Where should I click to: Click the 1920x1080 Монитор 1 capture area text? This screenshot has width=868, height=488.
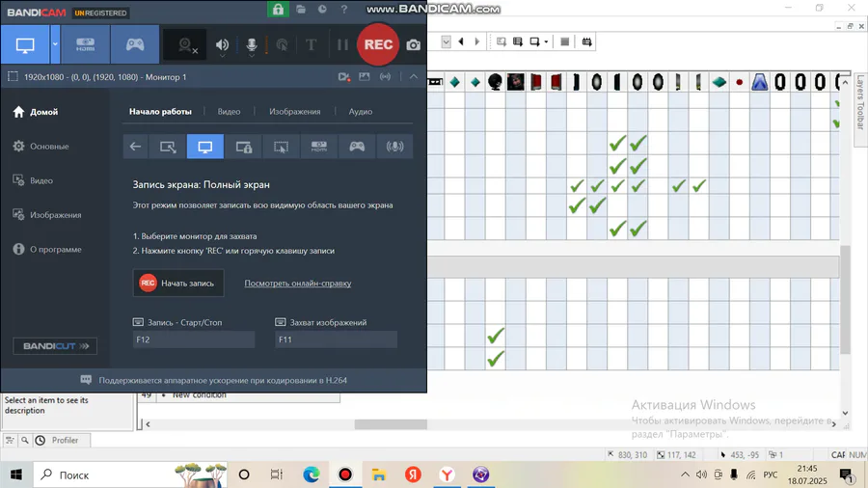[x=105, y=77]
